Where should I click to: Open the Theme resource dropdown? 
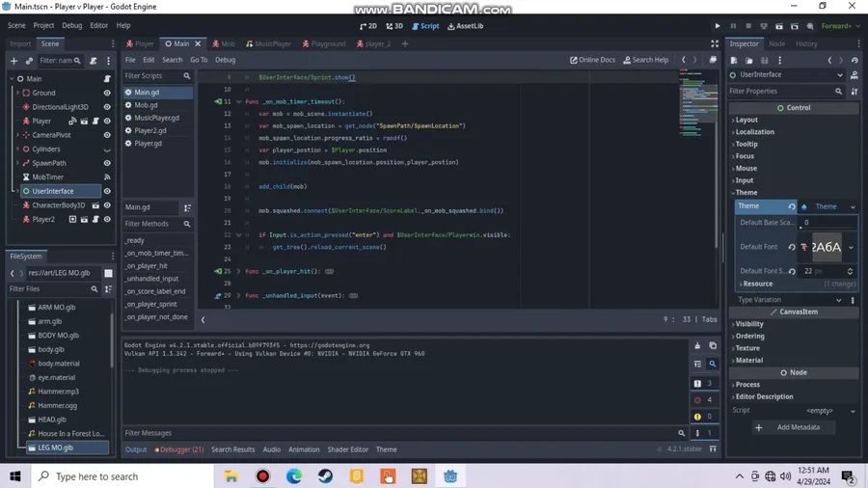click(853, 206)
